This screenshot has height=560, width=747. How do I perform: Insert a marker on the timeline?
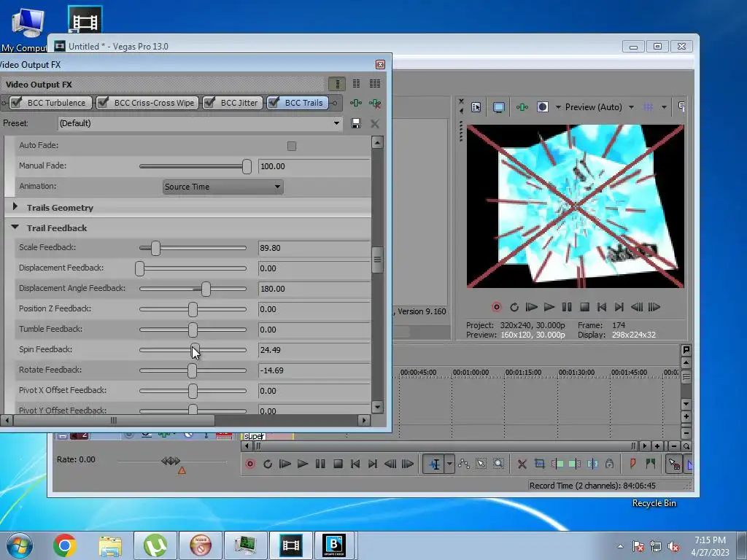632,464
